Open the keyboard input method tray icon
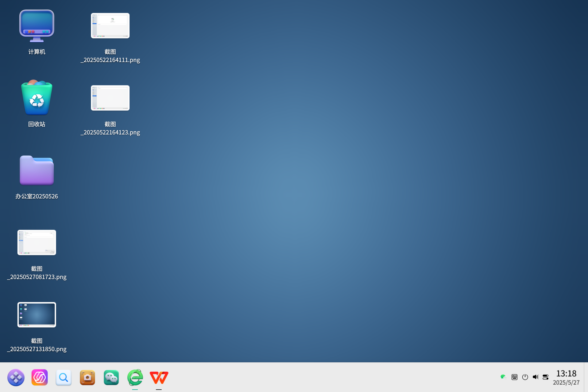Viewport: 588px width, 392px height. point(514,377)
